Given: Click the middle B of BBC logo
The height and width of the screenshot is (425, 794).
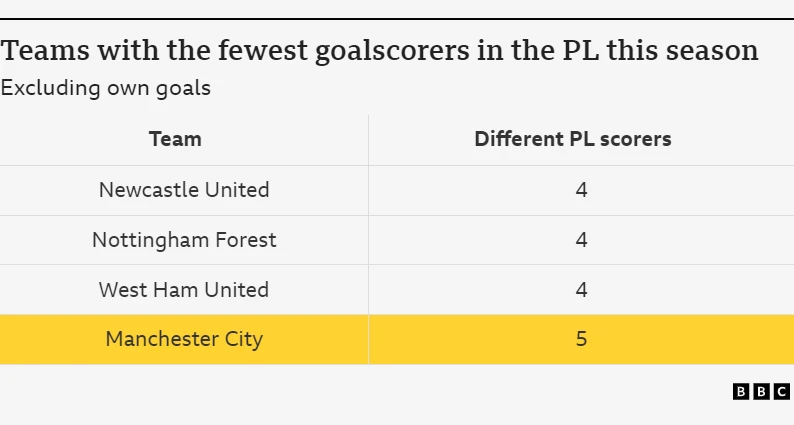Looking at the screenshot, I should 761,392.
